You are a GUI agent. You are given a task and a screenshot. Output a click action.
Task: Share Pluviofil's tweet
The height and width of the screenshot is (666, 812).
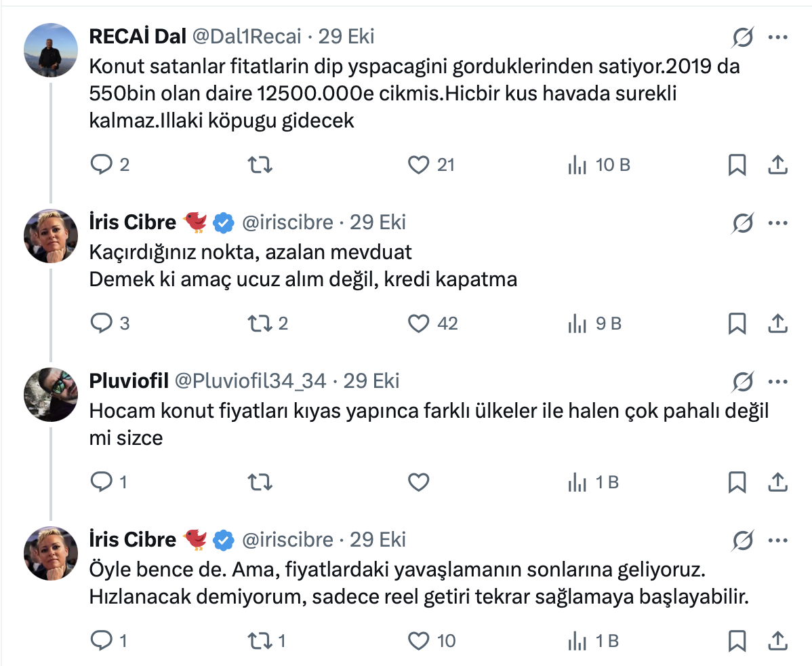click(x=777, y=482)
